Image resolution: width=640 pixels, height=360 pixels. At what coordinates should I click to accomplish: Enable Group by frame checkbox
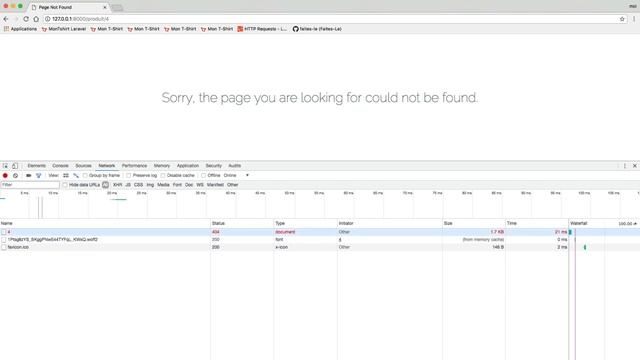point(85,176)
